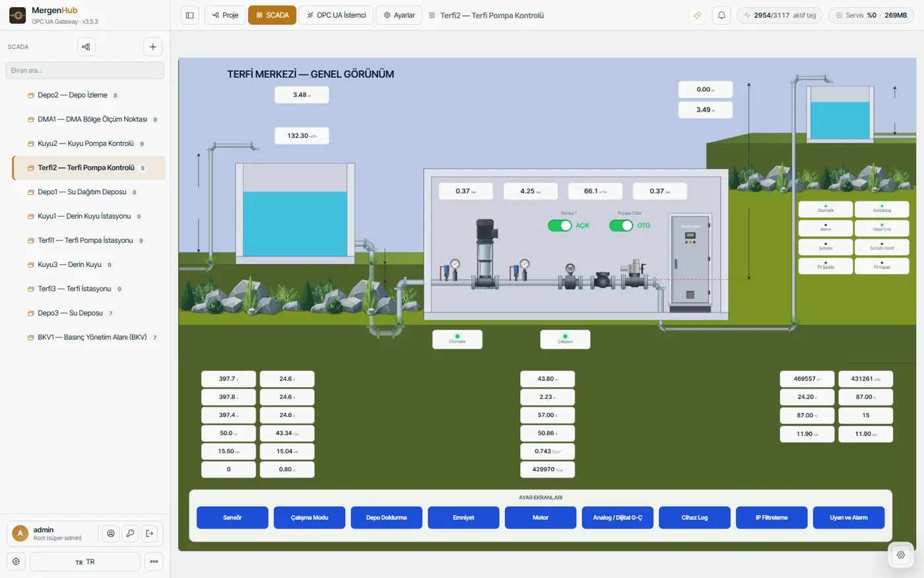
Task: Click the sparkle assistant icon
Action: click(x=697, y=15)
